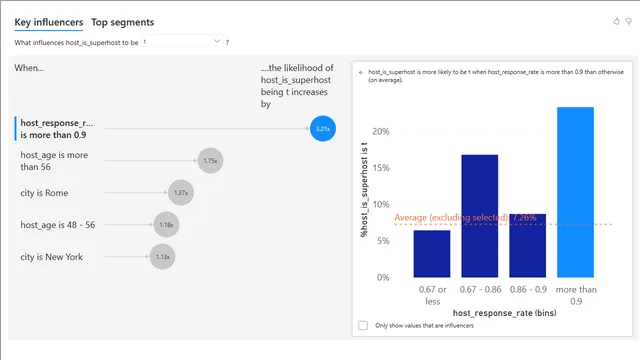Viewport: 640px width, 360px height.
Task: Click the 0.67 - 0.86 bar
Action: click(x=480, y=216)
